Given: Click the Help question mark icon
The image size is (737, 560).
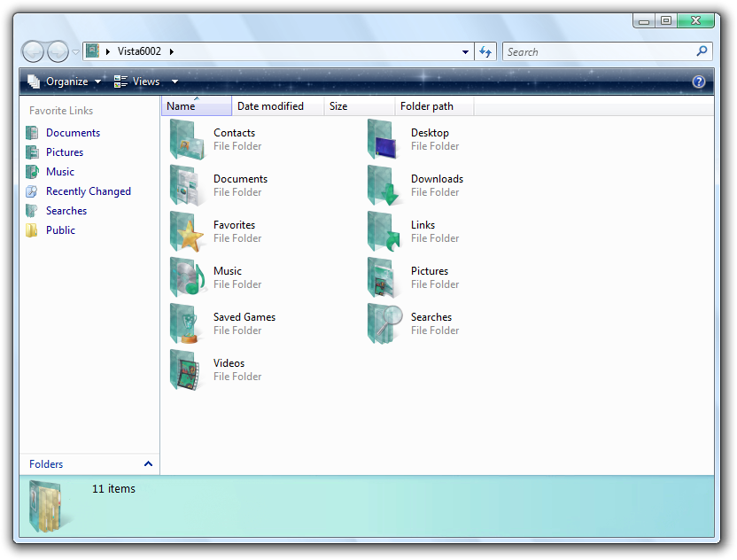Looking at the screenshot, I should click(699, 82).
